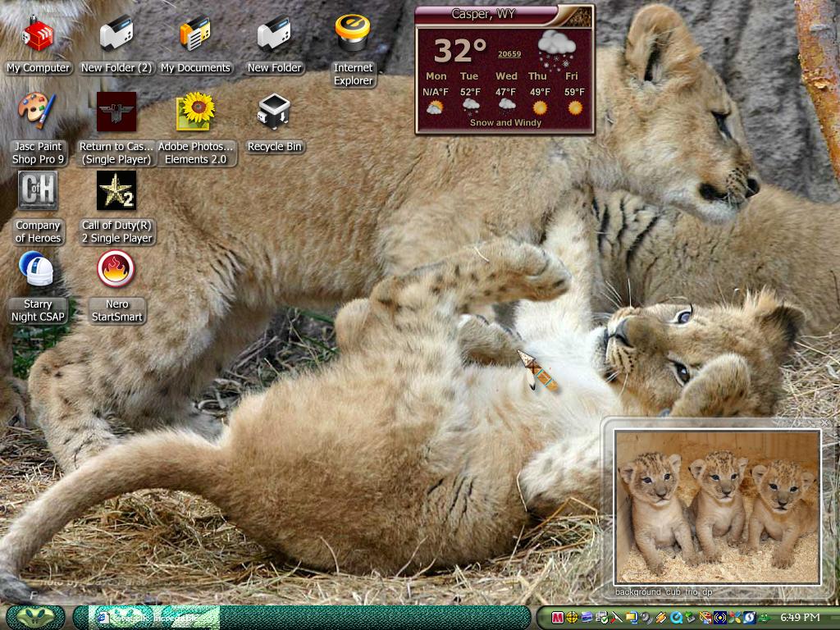
Task: Click the Start button on taskbar
Action: 35,617
